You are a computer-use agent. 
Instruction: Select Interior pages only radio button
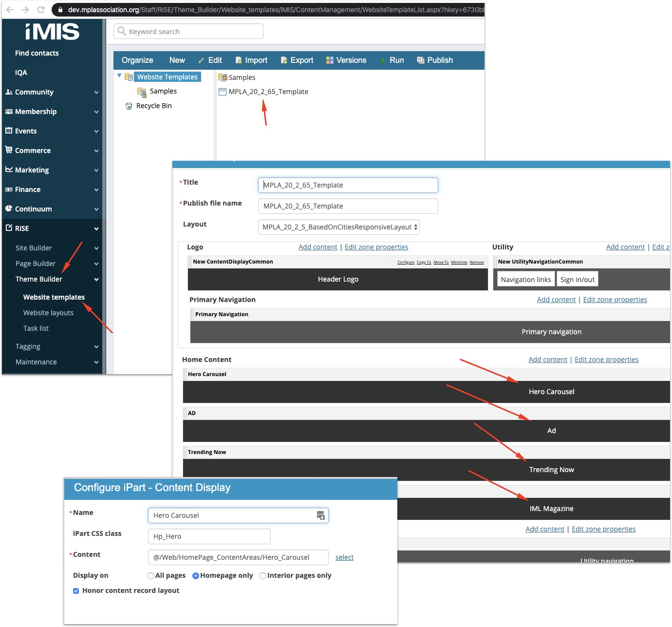[x=263, y=576]
